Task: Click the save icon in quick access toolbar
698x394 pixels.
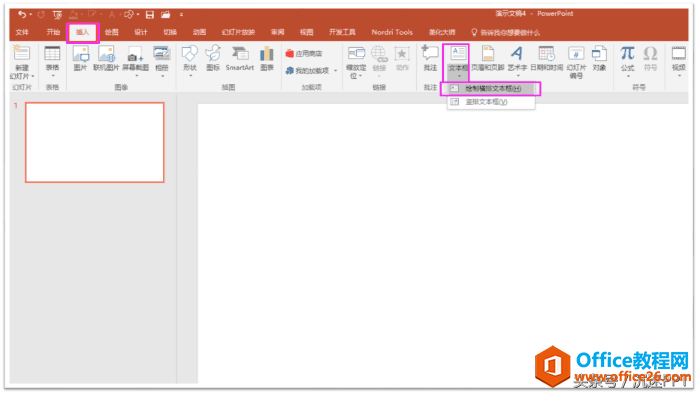Action: coord(150,15)
